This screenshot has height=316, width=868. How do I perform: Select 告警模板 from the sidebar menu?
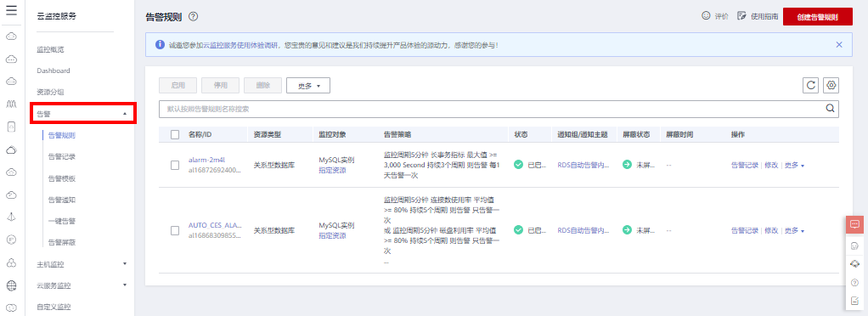click(62, 178)
